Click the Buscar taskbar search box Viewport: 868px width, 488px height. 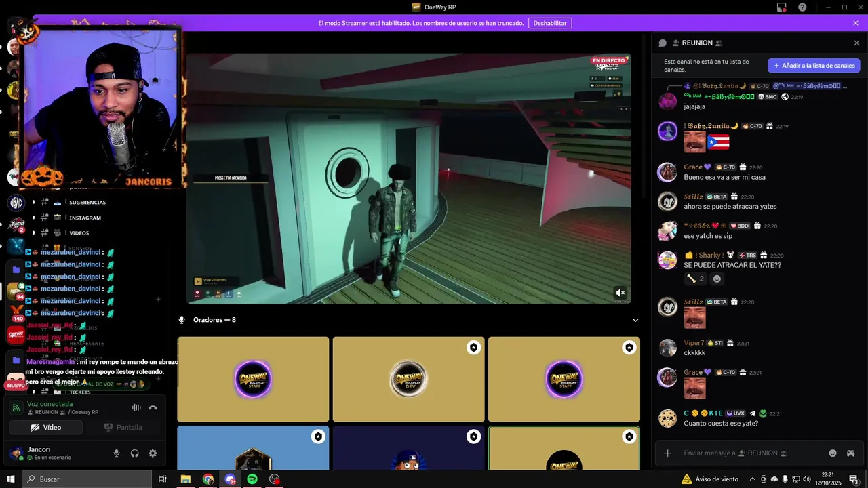coord(87,479)
